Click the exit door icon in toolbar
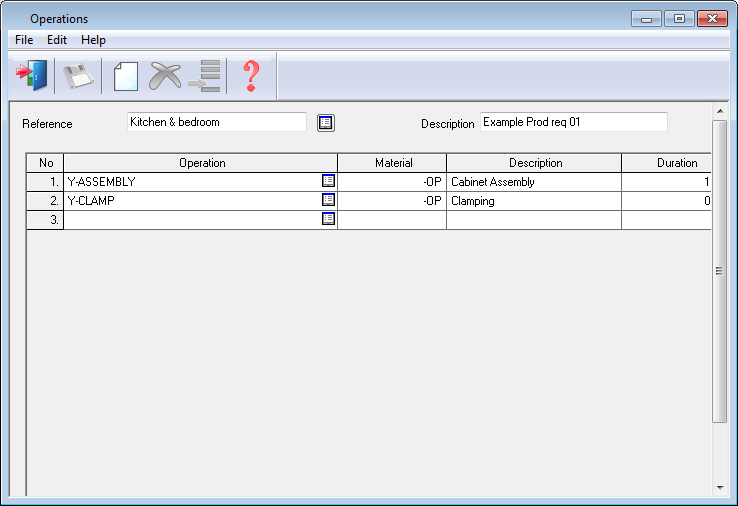Image resolution: width=738 pixels, height=506 pixels. click(31, 76)
